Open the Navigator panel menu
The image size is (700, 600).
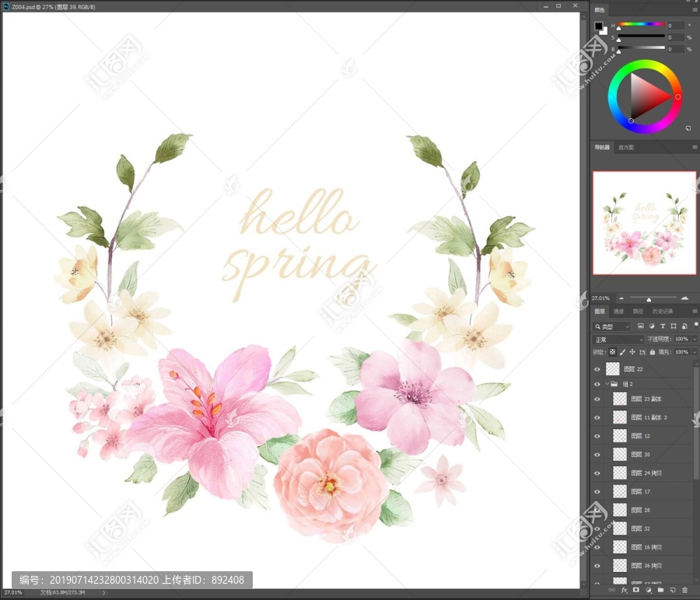695,147
